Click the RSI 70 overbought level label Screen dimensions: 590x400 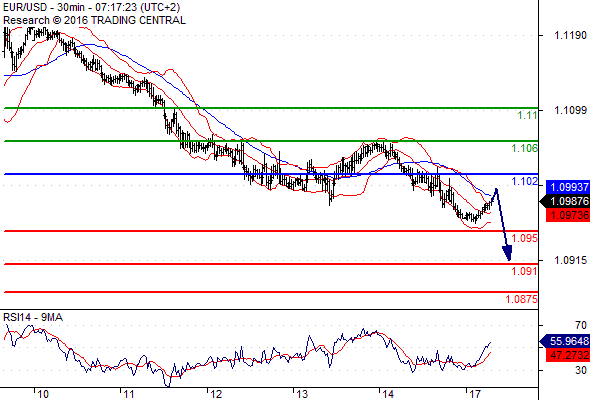pos(581,325)
